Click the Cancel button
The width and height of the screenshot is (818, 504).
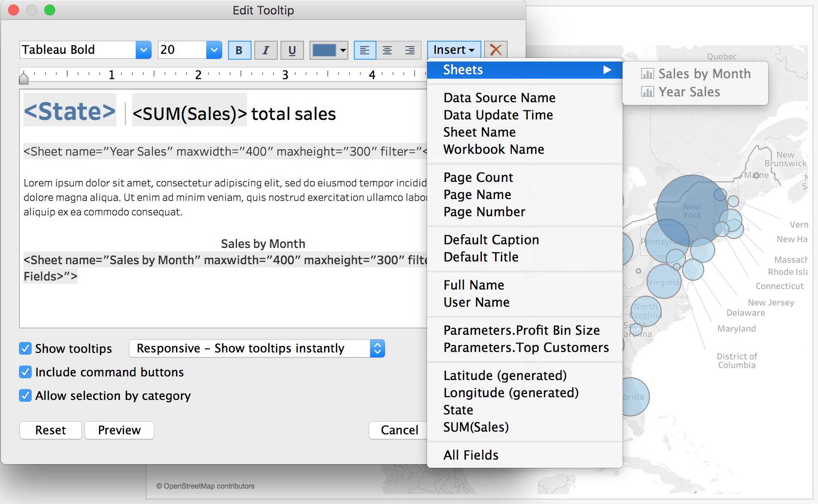pyautogui.click(x=398, y=430)
